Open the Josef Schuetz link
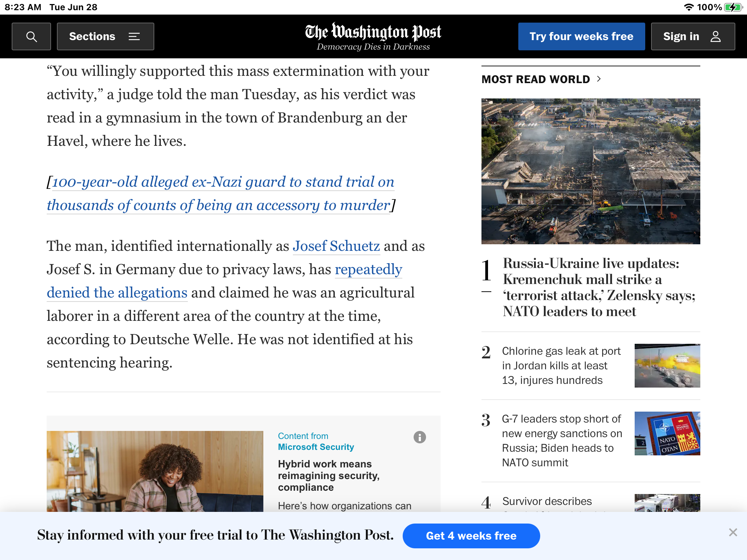The image size is (747, 560). tap(336, 246)
